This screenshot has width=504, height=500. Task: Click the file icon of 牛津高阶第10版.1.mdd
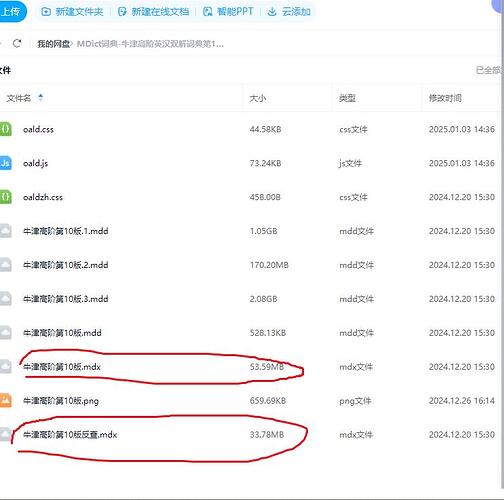click(x=5, y=231)
